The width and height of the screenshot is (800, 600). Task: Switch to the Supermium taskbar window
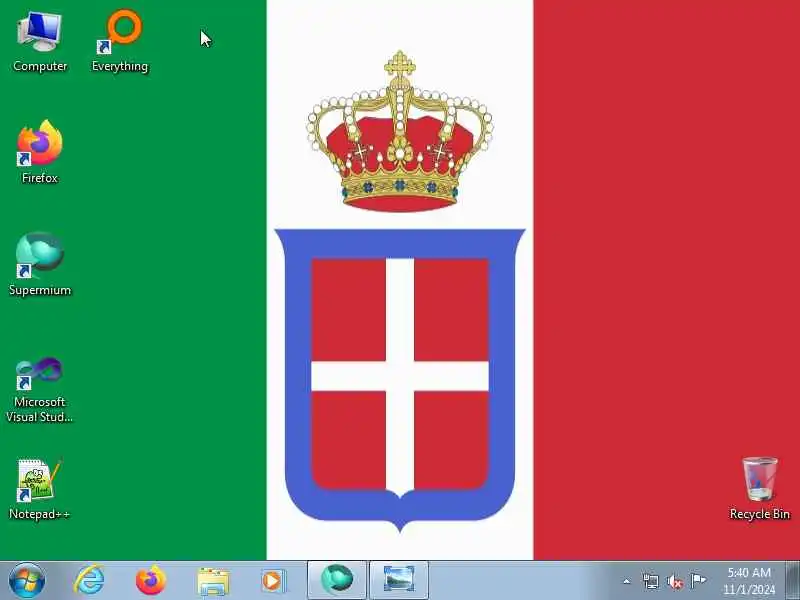point(337,581)
